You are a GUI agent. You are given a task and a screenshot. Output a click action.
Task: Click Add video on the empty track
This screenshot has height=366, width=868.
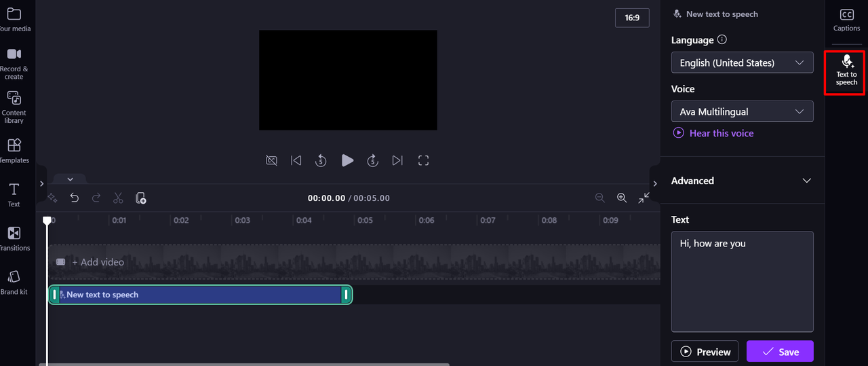pos(90,262)
